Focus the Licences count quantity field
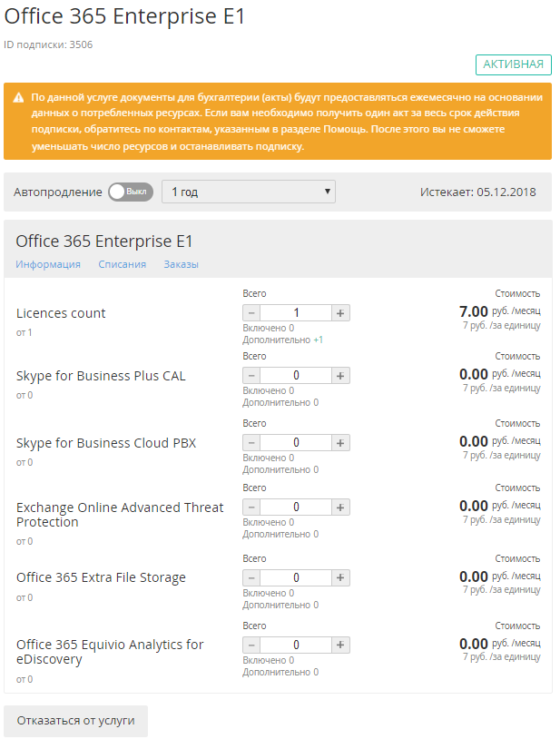Screen dimensions: 560x739 296,313
